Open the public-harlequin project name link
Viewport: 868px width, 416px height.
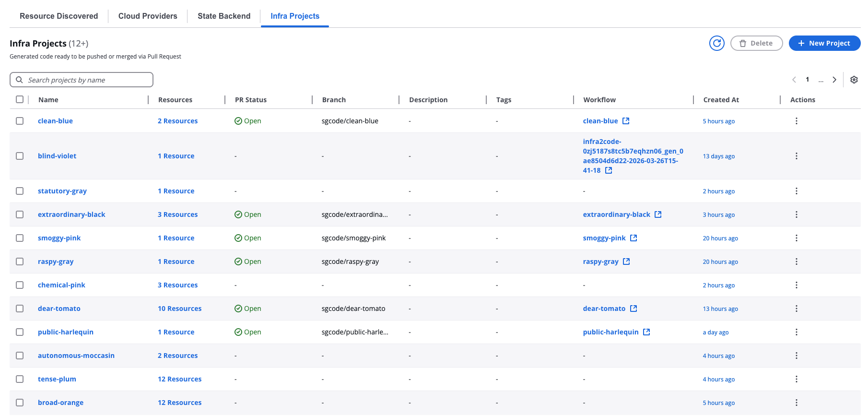[x=66, y=332]
